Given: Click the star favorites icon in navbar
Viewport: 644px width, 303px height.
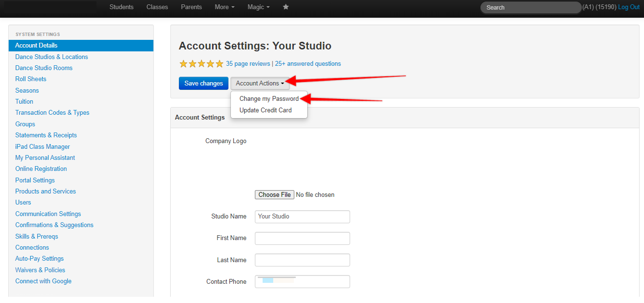Looking at the screenshot, I should [x=286, y=7].
